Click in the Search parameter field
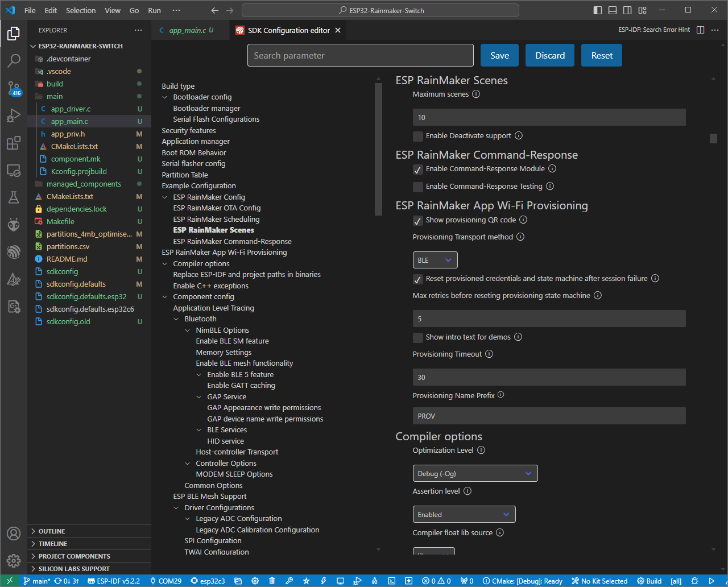This screenshot has width=728, height=587. tap(361, 55)
